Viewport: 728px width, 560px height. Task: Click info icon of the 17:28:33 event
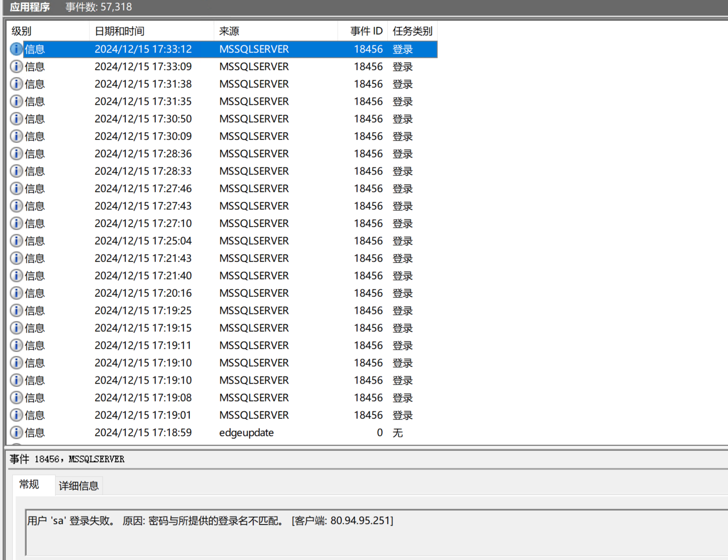tap(16, 171)
